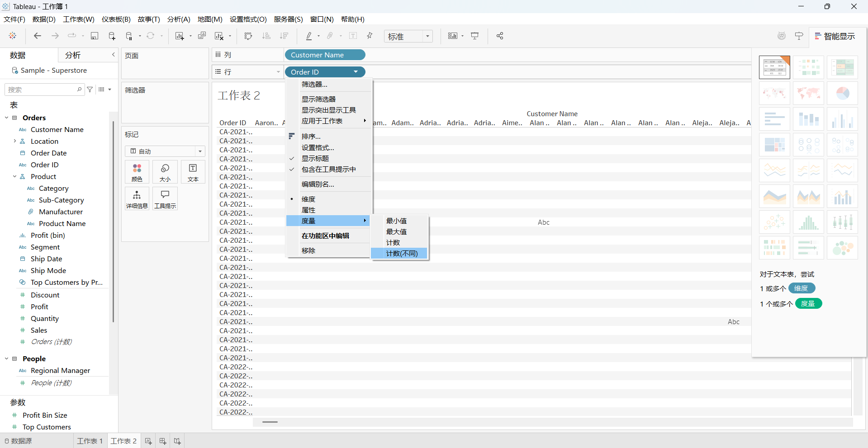
Task: Switch to the Analysis pane tab
Action: (x=73, y=55)
